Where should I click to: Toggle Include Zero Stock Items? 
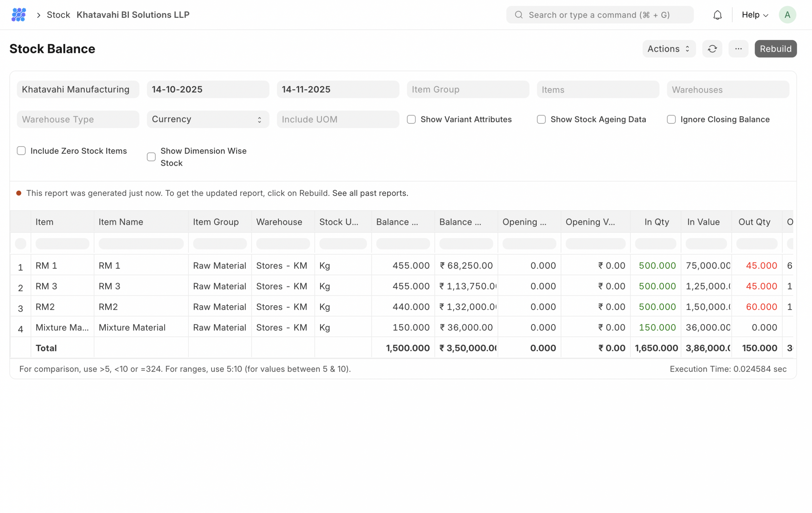(x=21, y=151)
